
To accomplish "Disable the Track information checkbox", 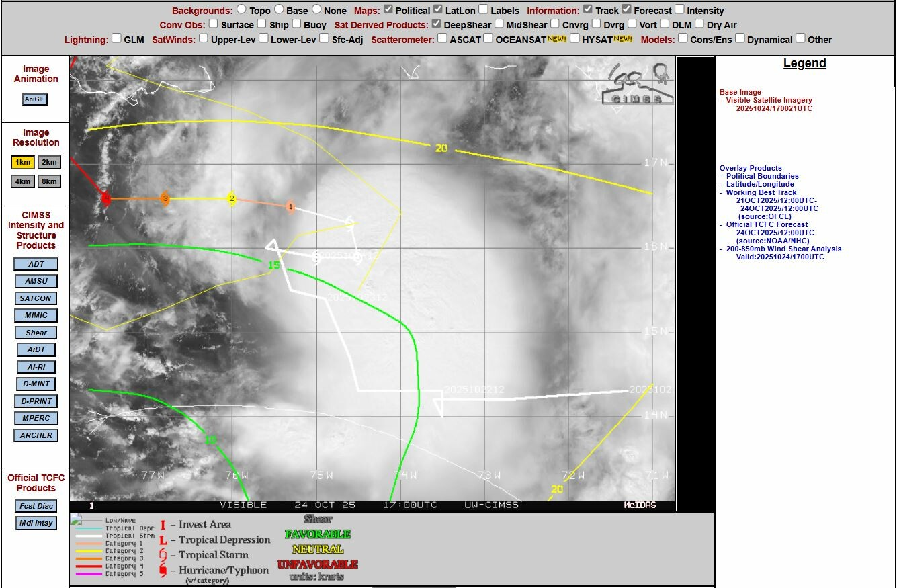I will [x=588, y=10].
